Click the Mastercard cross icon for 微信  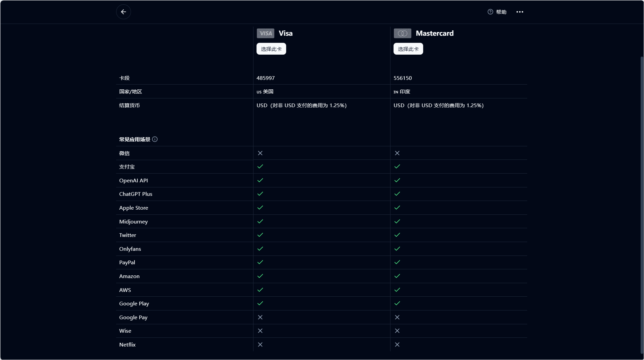click(397, 153)
